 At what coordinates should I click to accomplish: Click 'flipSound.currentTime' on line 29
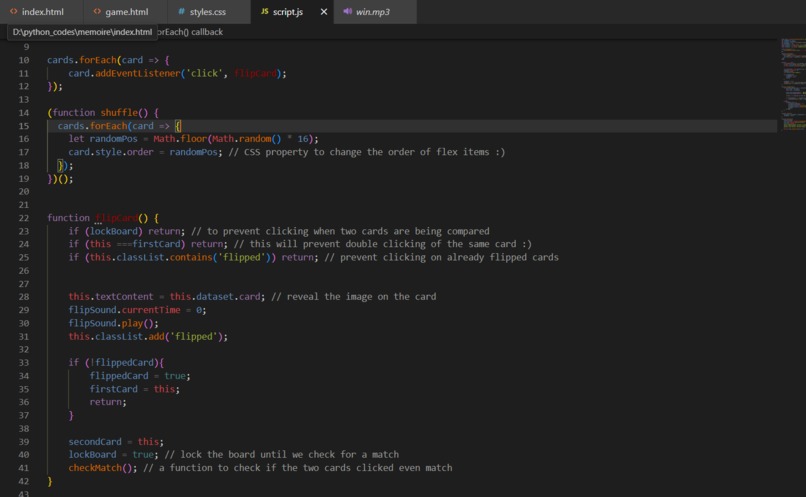pyautogui.click(x=124, y=310)
